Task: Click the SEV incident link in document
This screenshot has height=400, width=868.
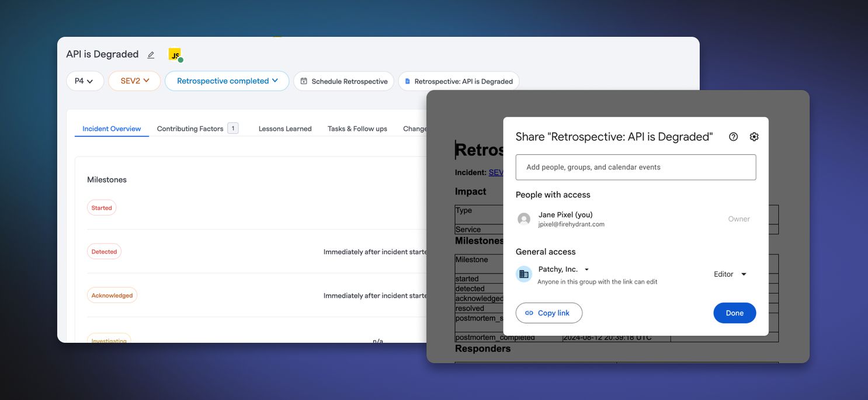Action: point(496,172)
